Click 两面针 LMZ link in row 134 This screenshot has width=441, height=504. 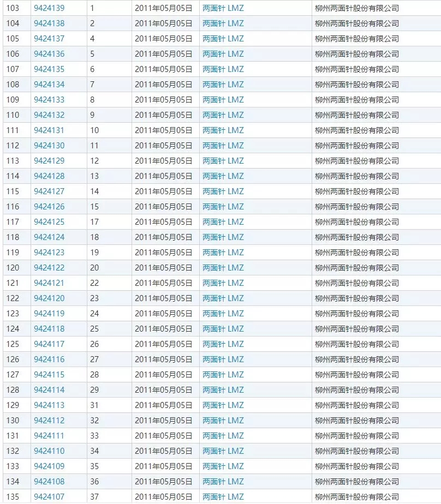(x=223, y=482)
